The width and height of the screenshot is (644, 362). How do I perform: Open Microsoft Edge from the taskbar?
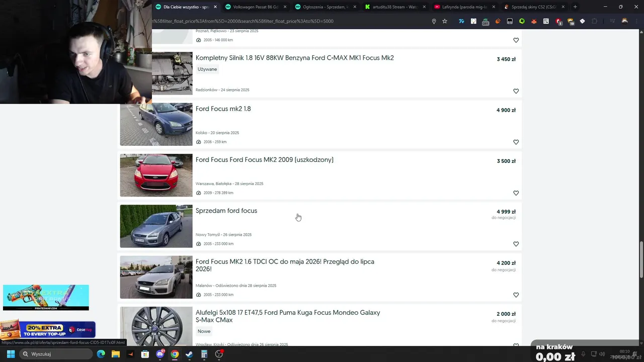tap(101, 354)
